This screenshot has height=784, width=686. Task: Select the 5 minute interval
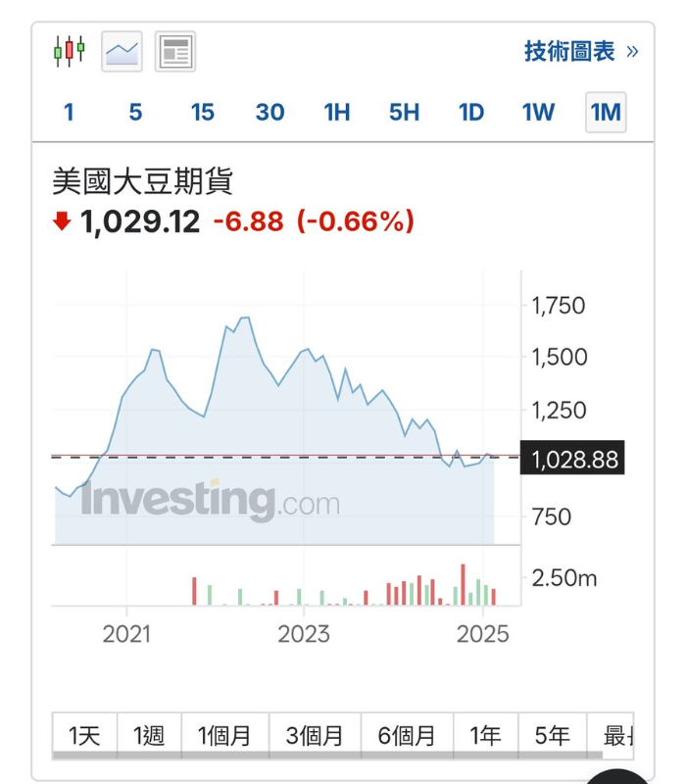(135, 113)
